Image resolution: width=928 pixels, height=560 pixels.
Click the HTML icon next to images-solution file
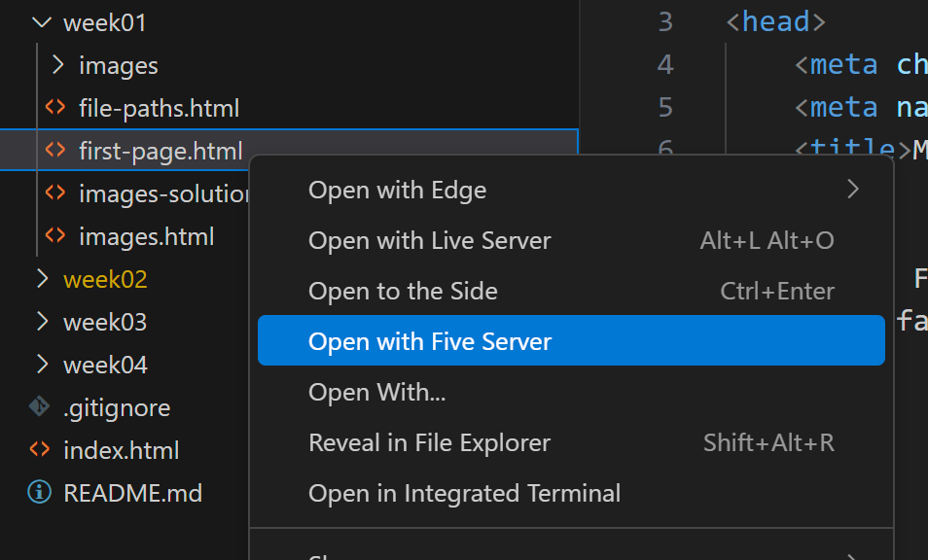(x=54, y=193)
